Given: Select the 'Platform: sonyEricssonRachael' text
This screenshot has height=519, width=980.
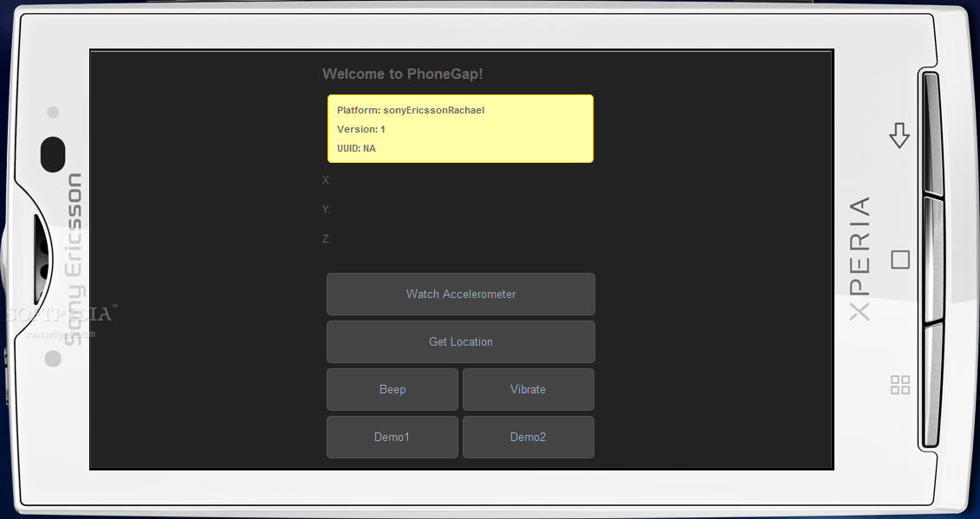Looking at the screenshot, I should pyautogui.click(x=411, y=110).
